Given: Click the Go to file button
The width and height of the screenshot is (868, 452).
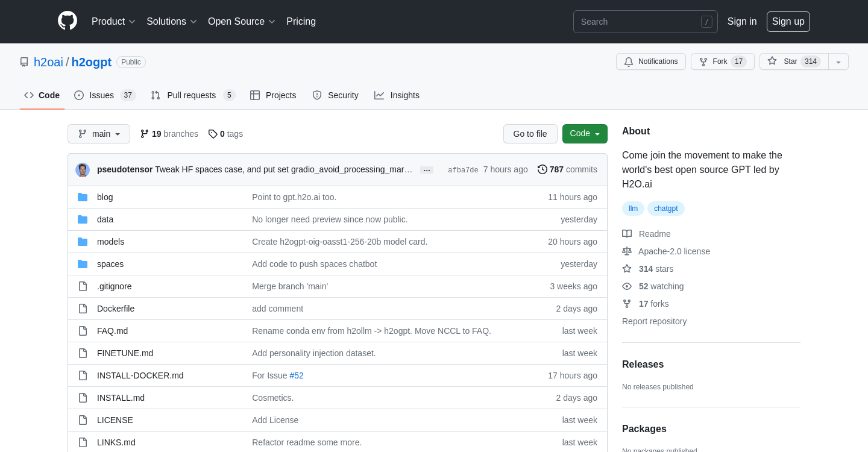Looking at the screenshot, I should (x=530, y=134).
